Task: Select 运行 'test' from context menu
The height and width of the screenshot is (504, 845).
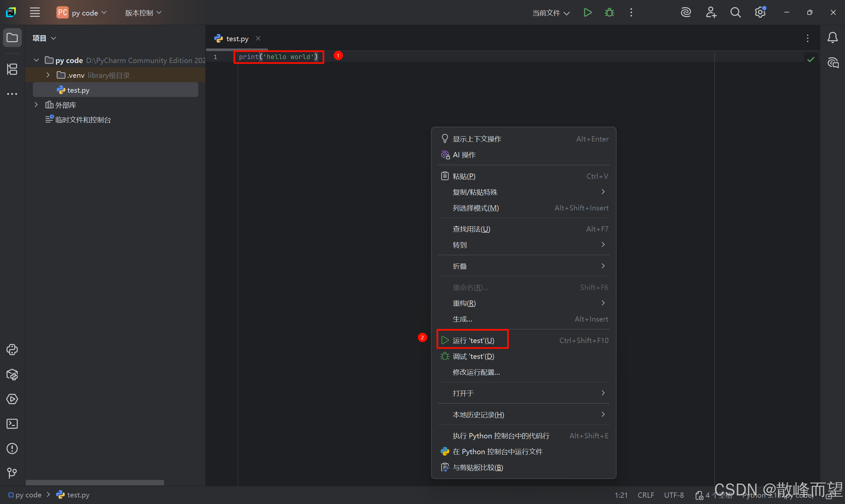Action: tap(473, 340)
